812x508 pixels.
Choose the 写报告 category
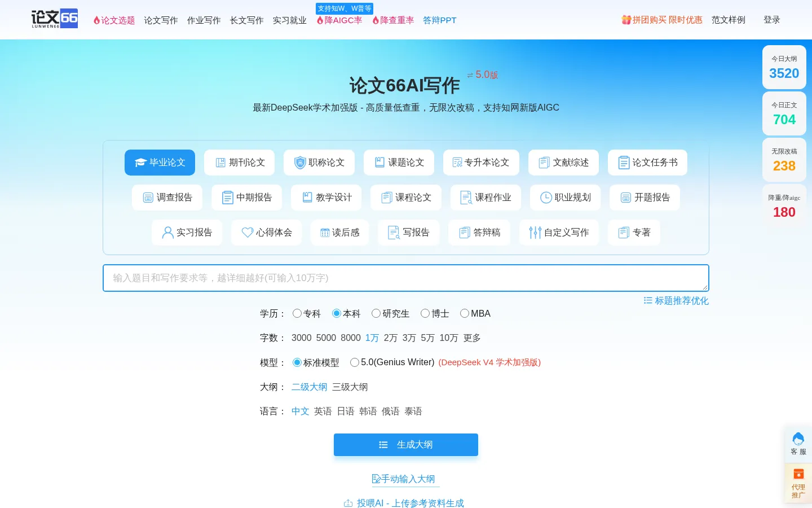click(408, 233)
